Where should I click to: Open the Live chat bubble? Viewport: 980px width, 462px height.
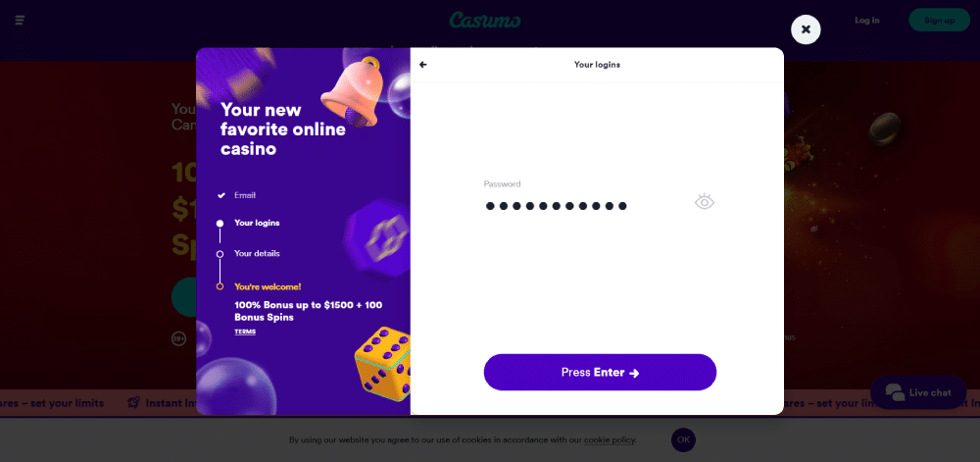tap(918, 392)
